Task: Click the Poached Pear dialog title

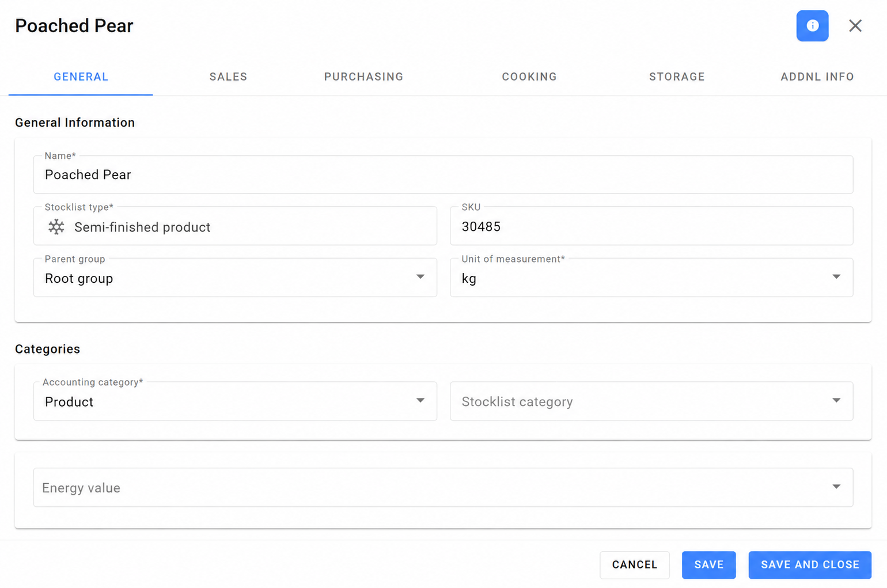Action: [74, 26]
